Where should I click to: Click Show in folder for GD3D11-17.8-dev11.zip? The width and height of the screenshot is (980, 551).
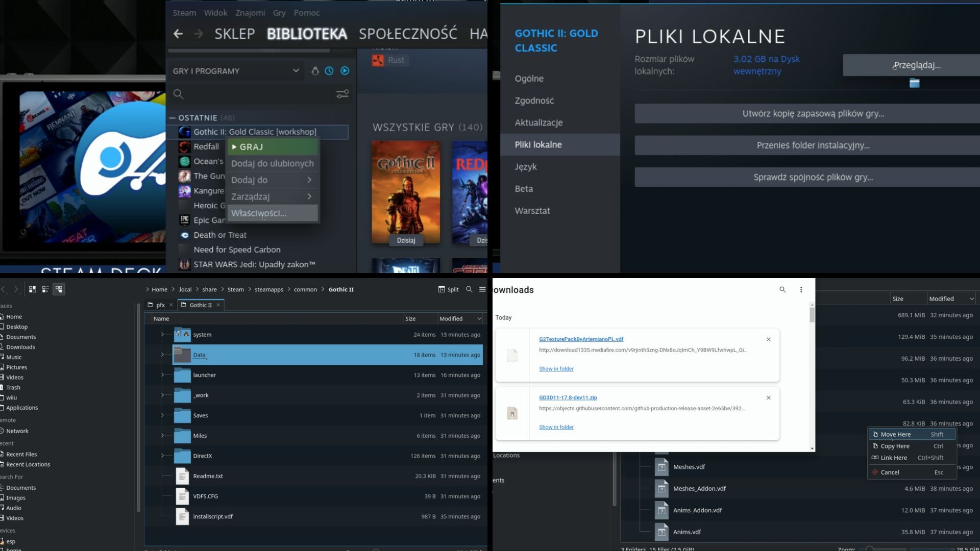tap(556, 427)
